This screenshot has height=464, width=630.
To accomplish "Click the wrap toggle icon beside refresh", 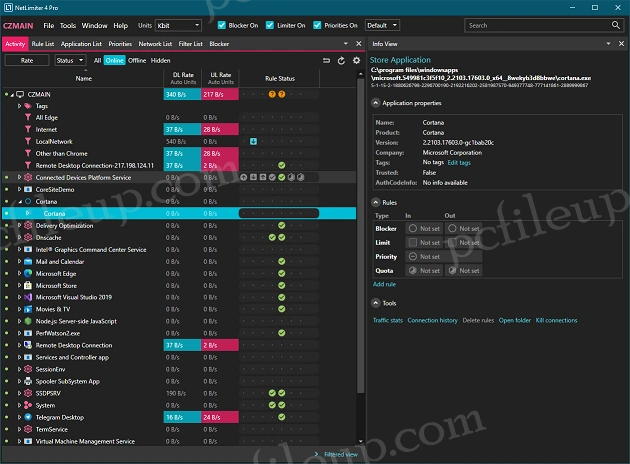I will [x=326, y=61].
